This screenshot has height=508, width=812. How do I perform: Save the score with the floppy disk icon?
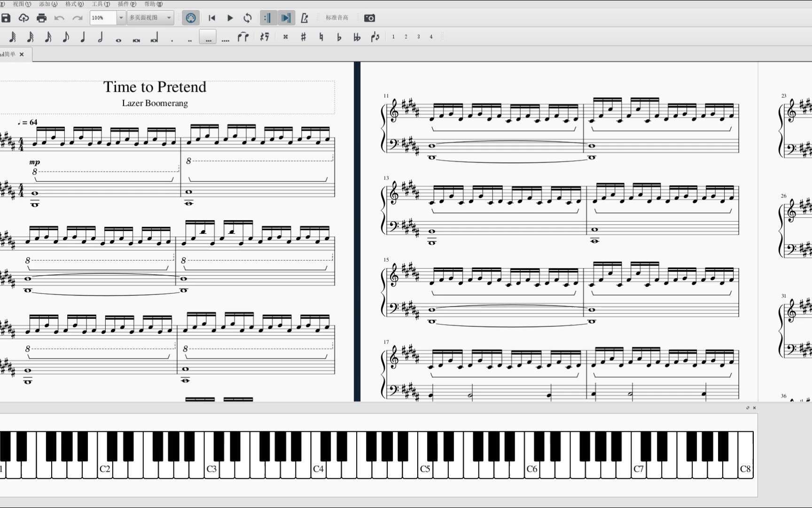pyautogui.click(x=6, y=18)
